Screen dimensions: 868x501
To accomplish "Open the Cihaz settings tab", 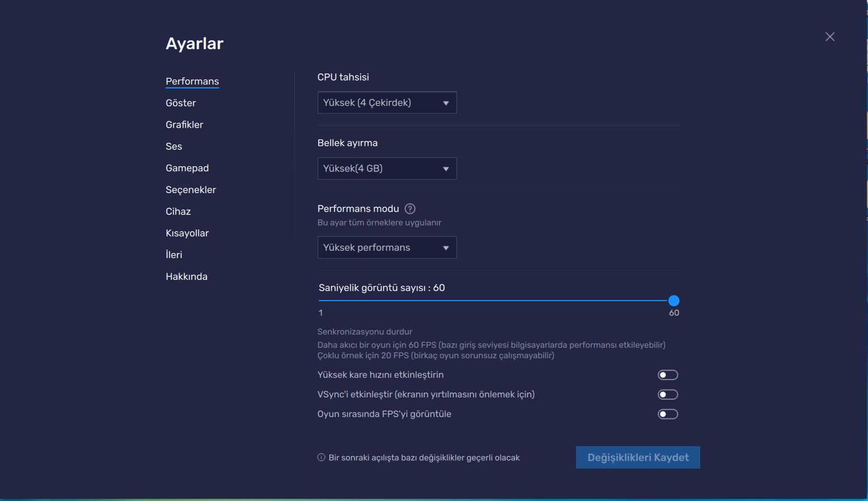I will pyautogui.click(x=178, y=212).
